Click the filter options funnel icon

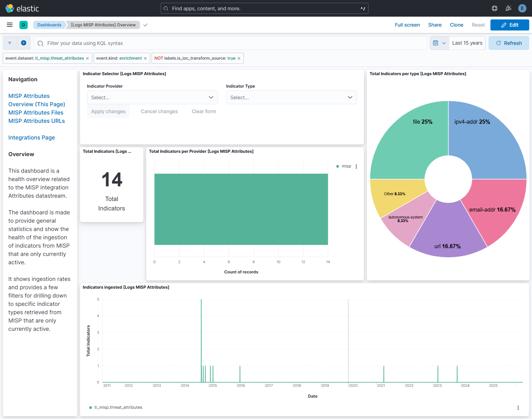click(x=9, y=43)
